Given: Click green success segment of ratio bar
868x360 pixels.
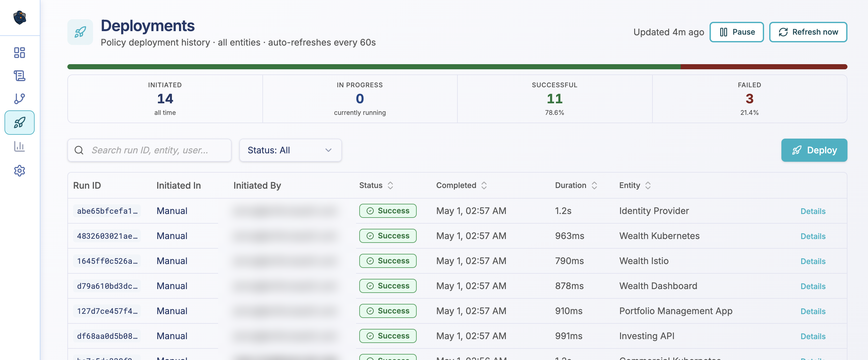Looking at the screenshot, I should click(374, 67).
